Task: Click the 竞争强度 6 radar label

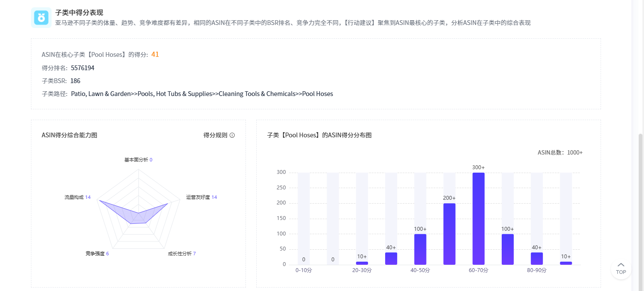Action: coord(97,254)
